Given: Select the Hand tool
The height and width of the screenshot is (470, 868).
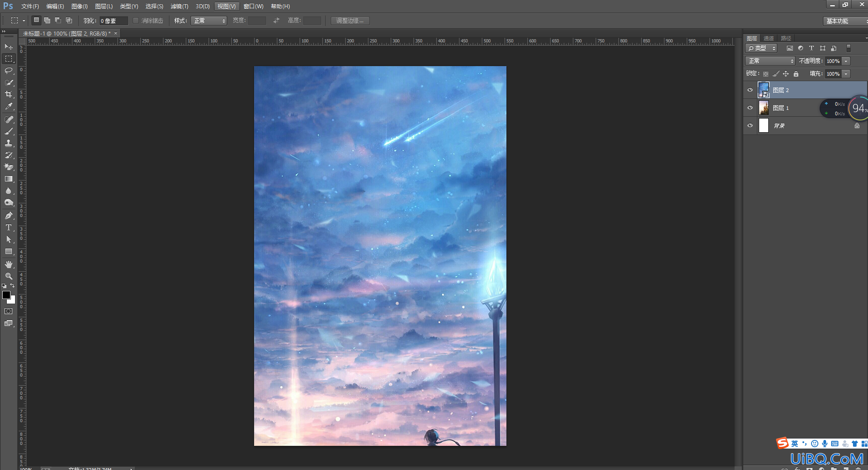Looking at the screenshot, I should click(x=9, y=264).
